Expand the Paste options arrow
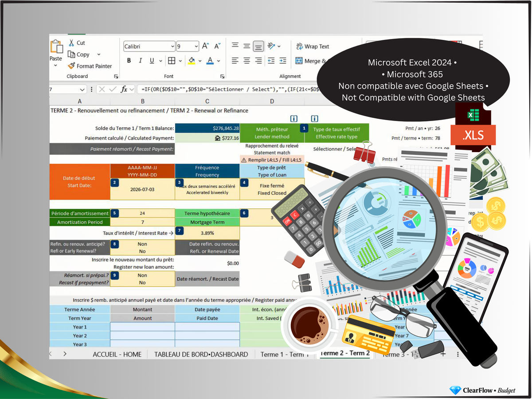Image resolution: width=532 pixels, height=399 pixels. point(56,66)
